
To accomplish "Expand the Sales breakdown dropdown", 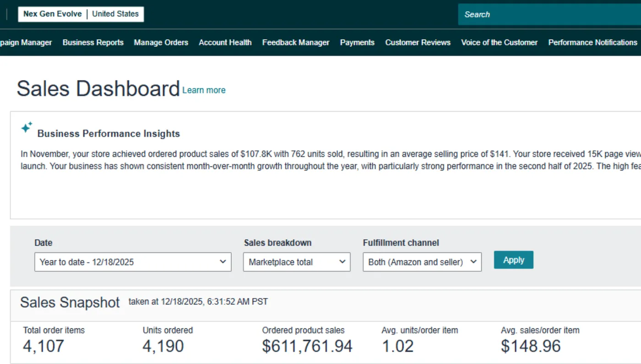I will 297,262.
